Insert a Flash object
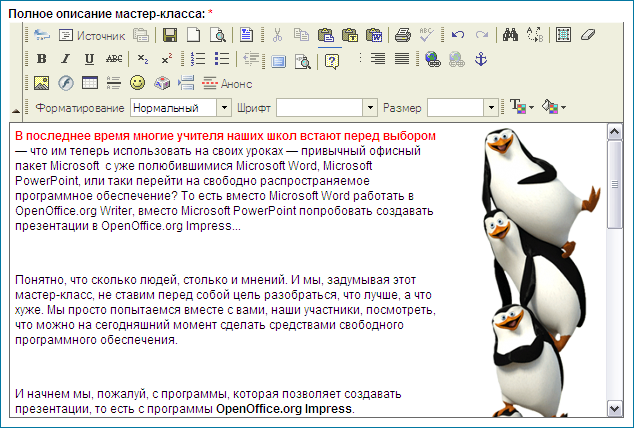This screenshot has width=634, height=428. pyautogui.click(x=66, y=83)
